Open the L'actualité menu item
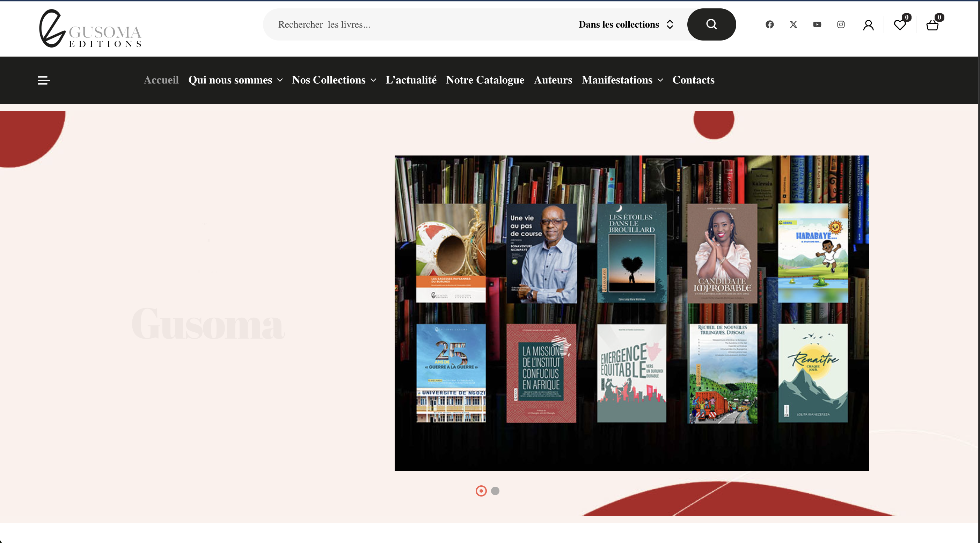980x543 pixels. pos(411,80)
